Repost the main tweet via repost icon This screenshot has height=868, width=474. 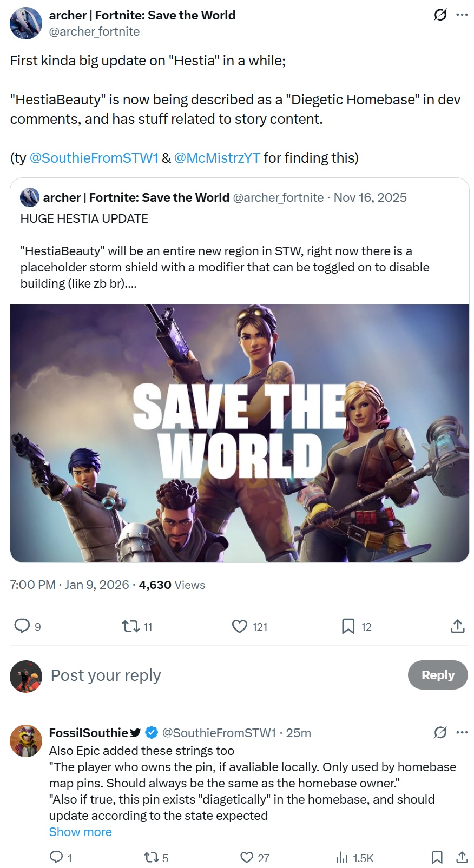(x=130, y=626)
